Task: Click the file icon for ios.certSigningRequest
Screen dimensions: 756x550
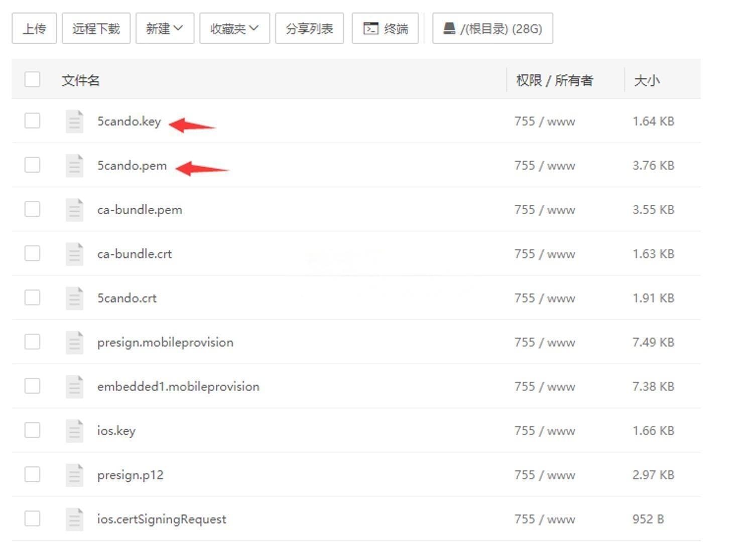Action: [x=74, y=518]
